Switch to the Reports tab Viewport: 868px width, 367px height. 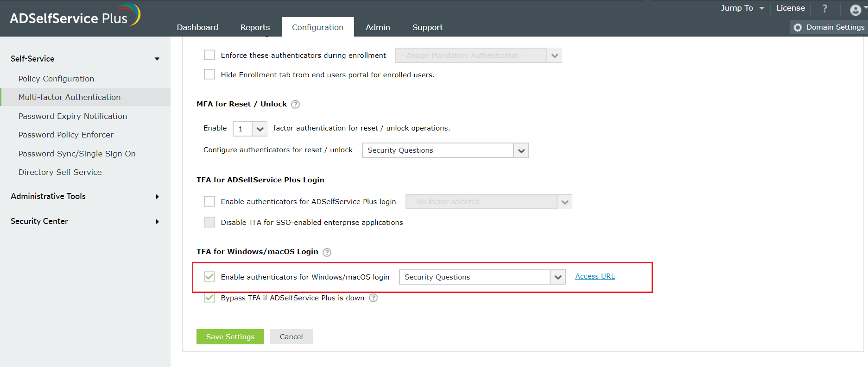point(255,27)
